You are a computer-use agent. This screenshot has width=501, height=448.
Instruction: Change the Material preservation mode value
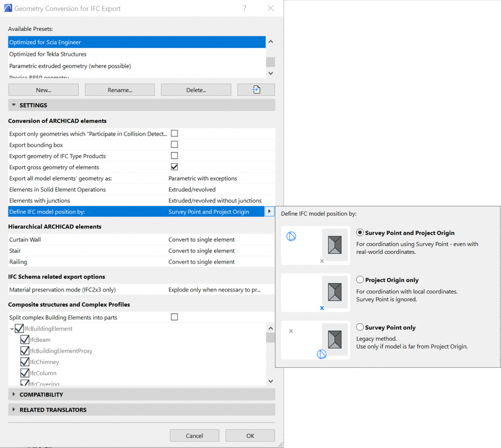pyautogui.click(x=215, y=290)
